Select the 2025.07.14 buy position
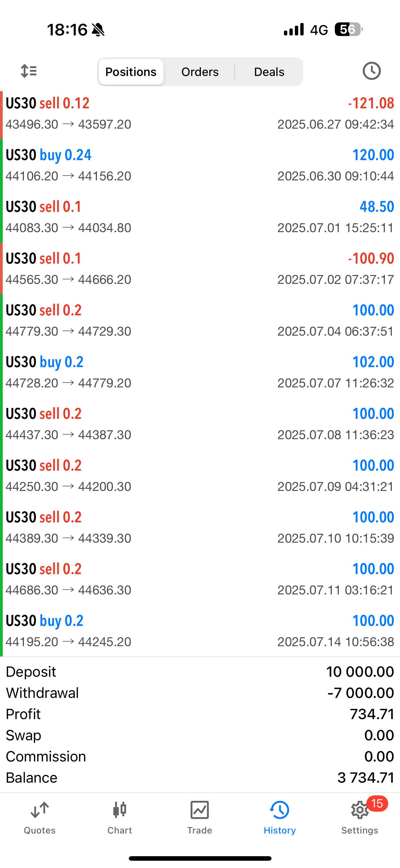400x868 pixels. [200, 630]
